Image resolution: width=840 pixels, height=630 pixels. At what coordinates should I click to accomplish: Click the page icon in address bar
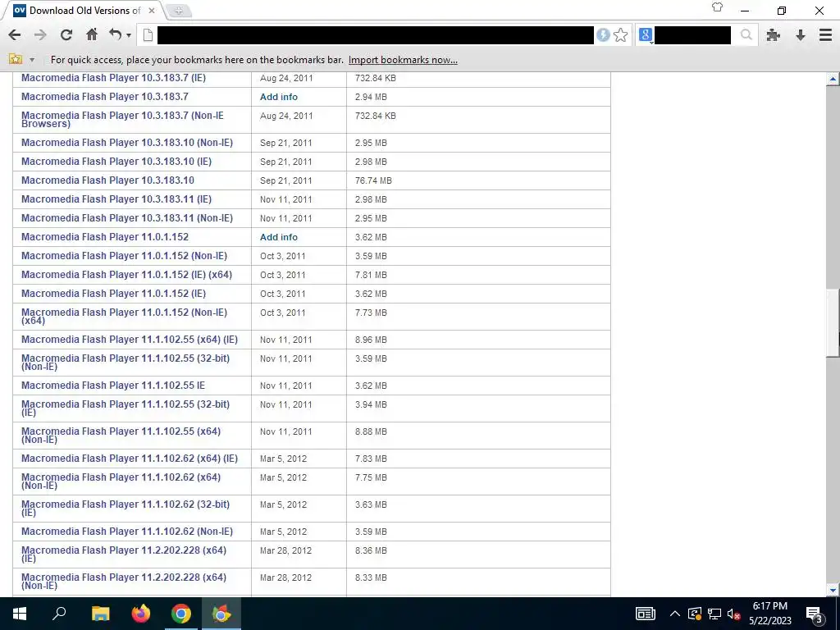(x=148, y=35)
